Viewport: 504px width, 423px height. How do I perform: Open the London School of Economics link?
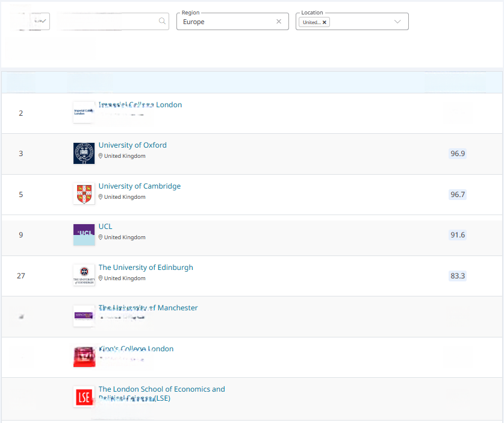162,393
